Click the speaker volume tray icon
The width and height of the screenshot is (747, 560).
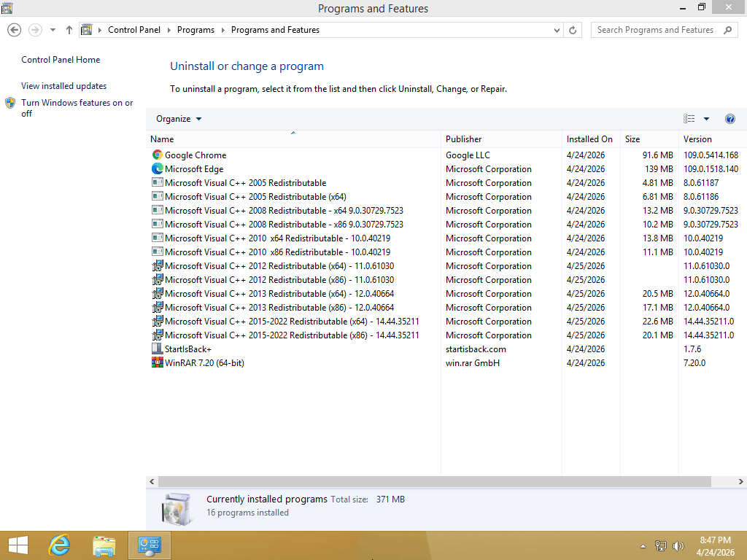tap(678, 545)
